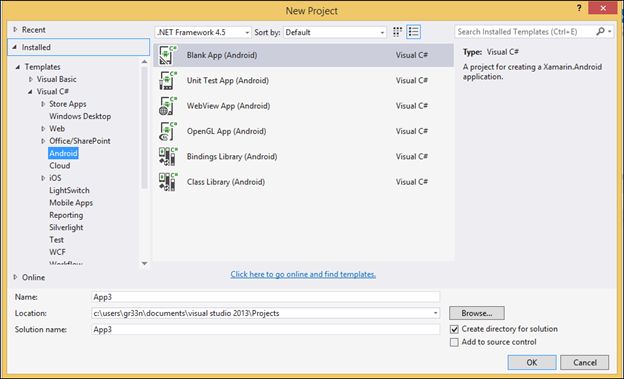Image resolution: width=624 pixels, height=379 pixels.
Task: Click the Bindings Library (Android) template icon
Action: click(168, 156)
